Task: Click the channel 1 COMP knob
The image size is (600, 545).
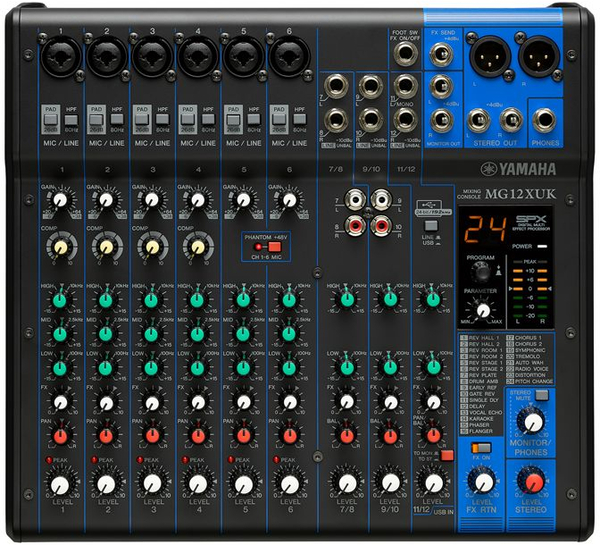Action: pyautogui.click(x=61, y=248)
